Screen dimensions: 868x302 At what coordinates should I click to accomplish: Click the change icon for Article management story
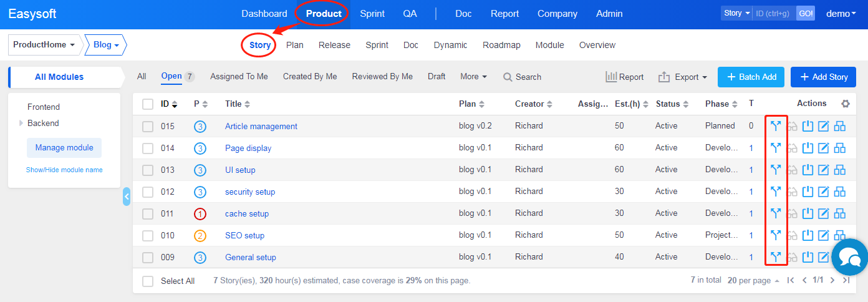click(776, 126)
